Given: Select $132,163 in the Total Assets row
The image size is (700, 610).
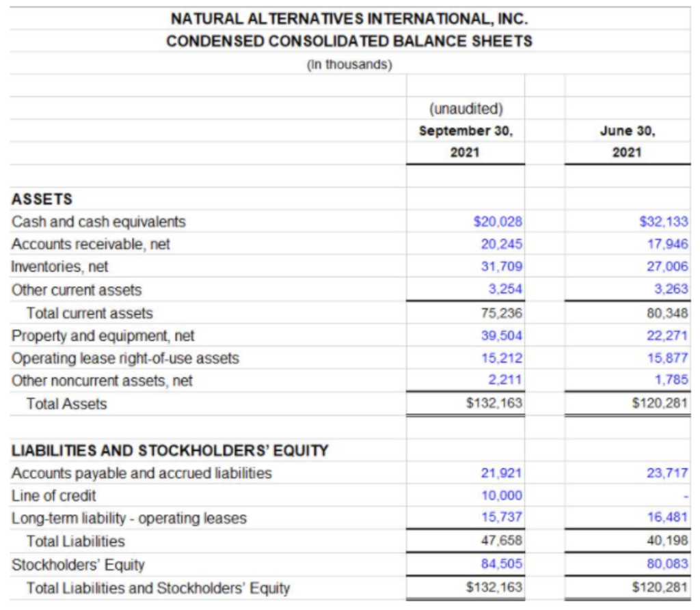Looking at the screenshot, I should pos(494,403).
